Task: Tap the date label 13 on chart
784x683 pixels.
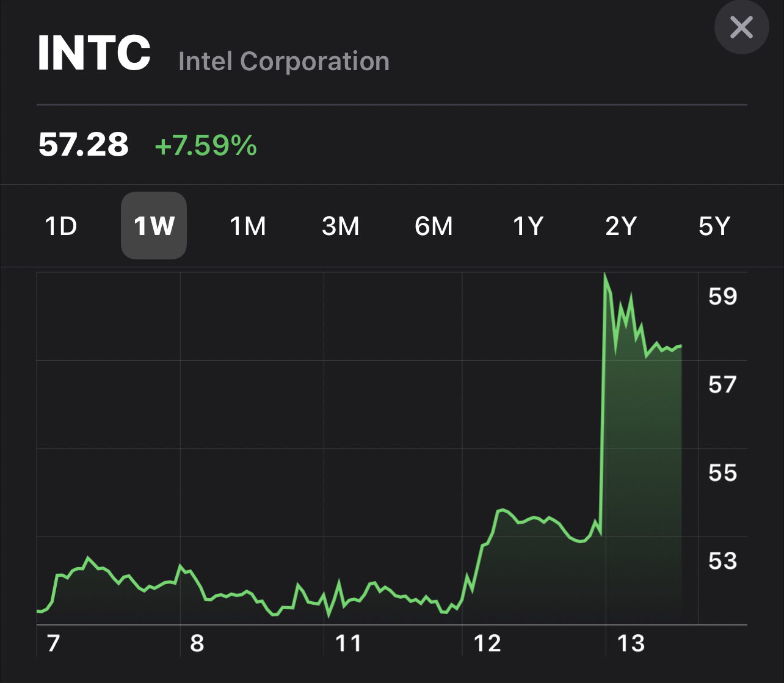Action: (631, 643)
